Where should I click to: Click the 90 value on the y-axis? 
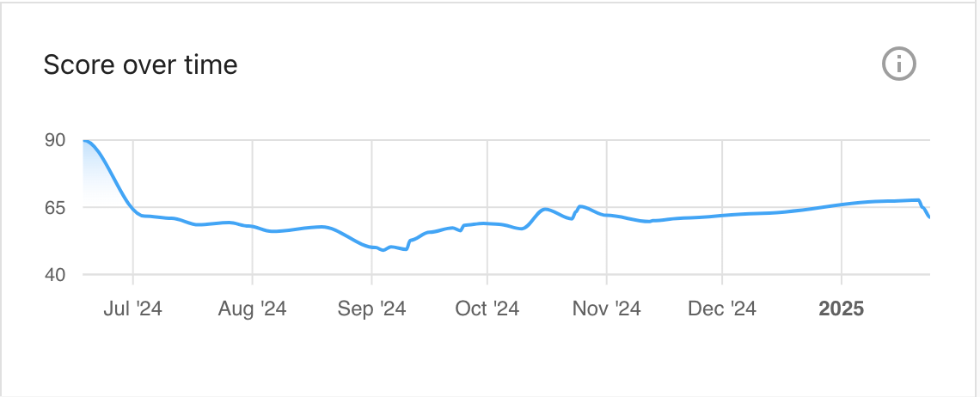55,140
